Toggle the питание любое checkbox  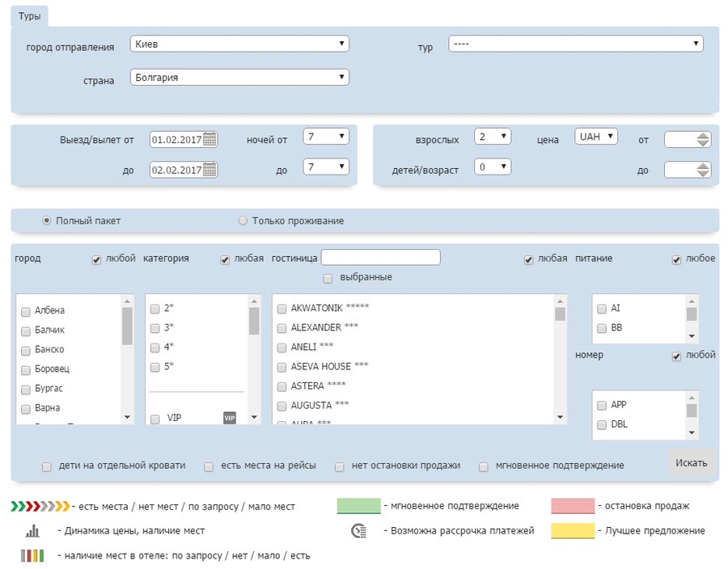tap(676, 260)
